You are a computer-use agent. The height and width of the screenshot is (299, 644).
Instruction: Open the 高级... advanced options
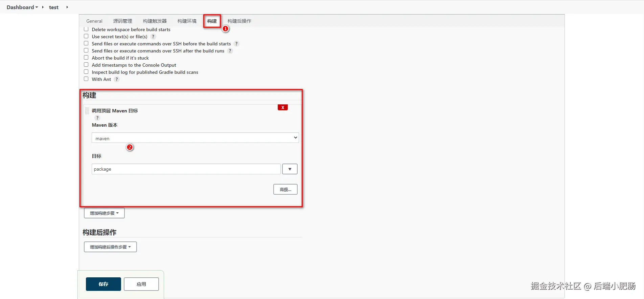pyautogui.click(x=285, y=189)
